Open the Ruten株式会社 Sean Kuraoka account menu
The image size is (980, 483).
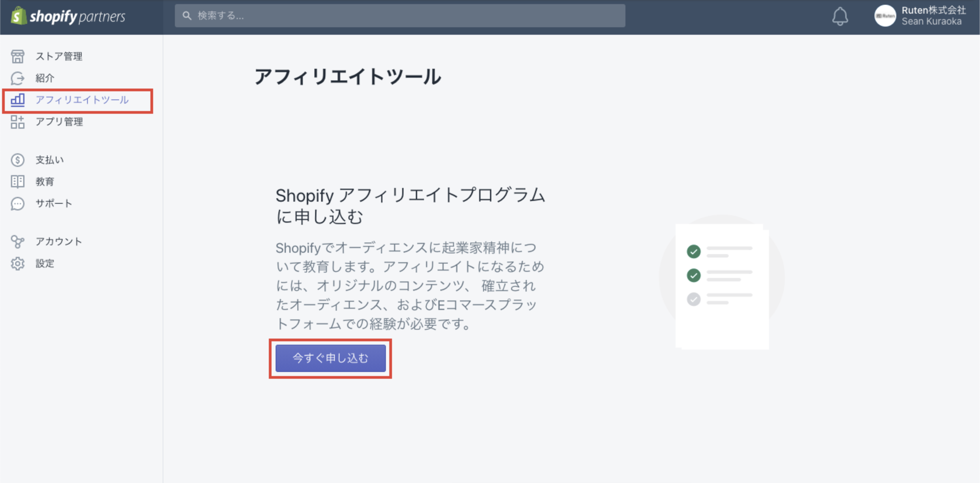click(920, 16)
